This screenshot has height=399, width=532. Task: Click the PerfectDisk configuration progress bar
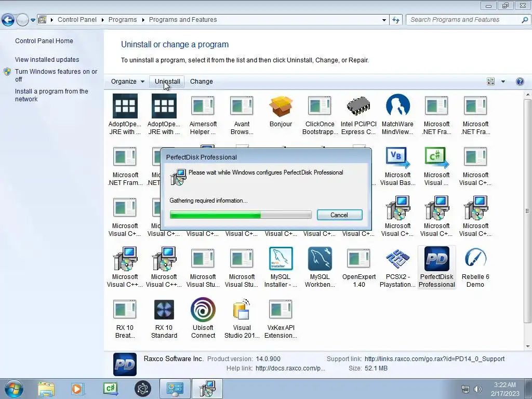(x=241, y=215)
